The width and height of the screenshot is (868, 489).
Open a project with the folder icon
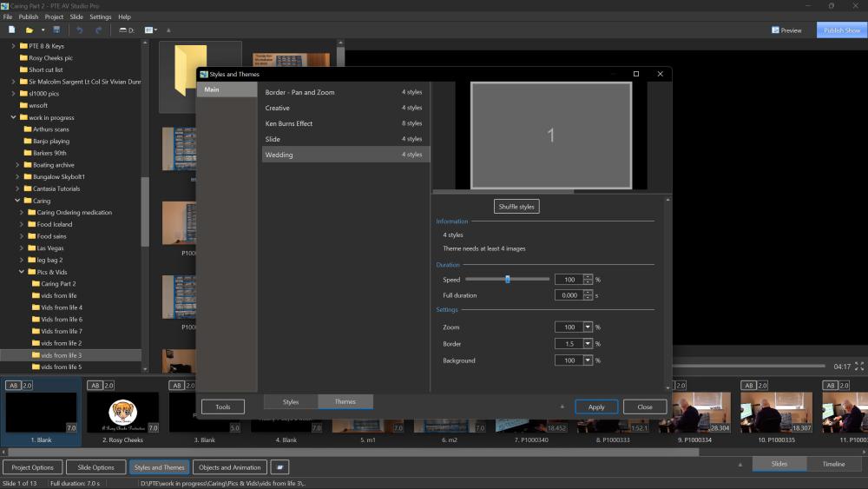coord(29,30)
